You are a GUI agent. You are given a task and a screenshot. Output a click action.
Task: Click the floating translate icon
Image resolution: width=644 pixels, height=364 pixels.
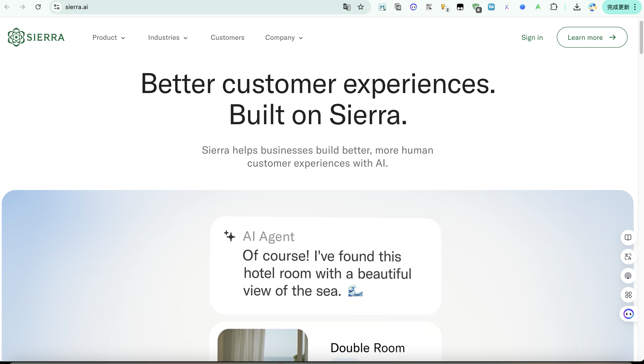tap(628, 257)
